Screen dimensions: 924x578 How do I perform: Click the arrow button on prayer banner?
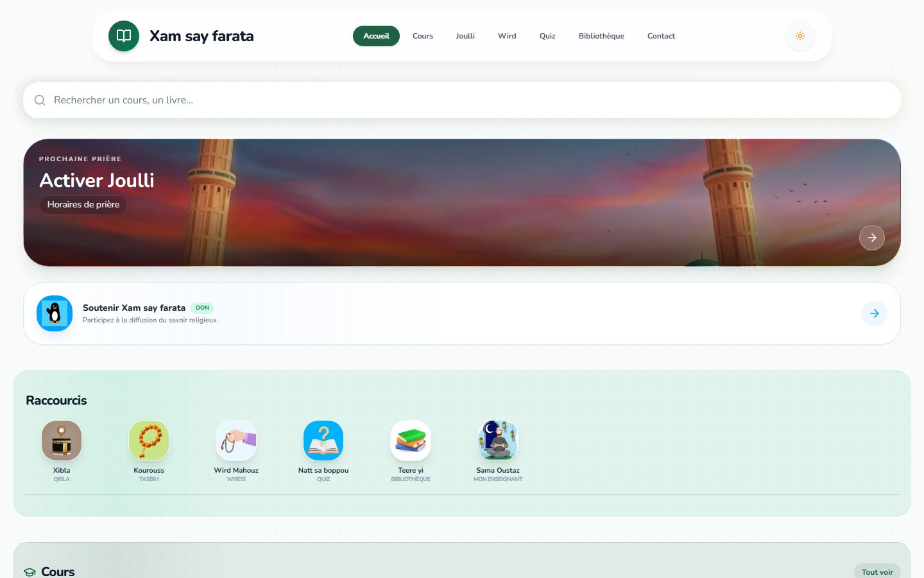click(x=872, y=238)
